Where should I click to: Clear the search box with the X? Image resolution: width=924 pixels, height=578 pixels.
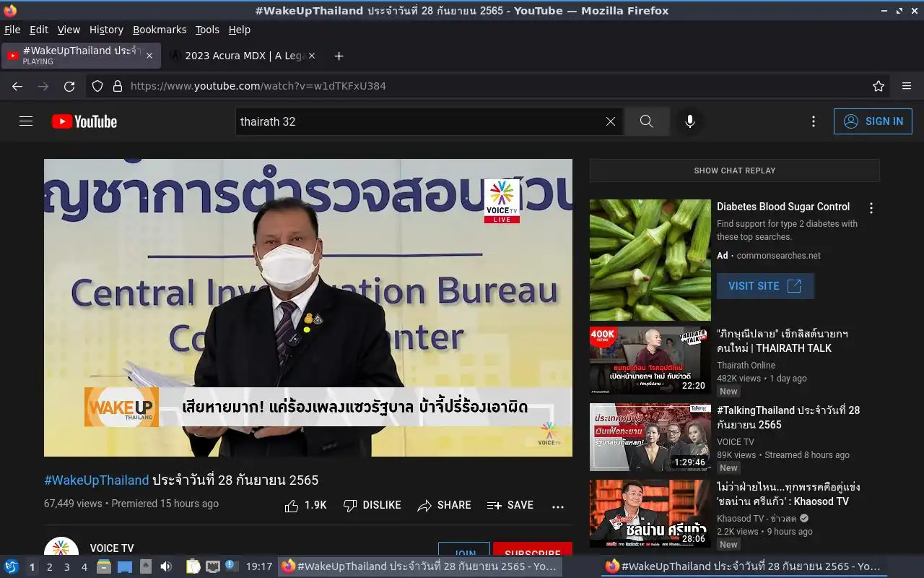click(611, 121)
